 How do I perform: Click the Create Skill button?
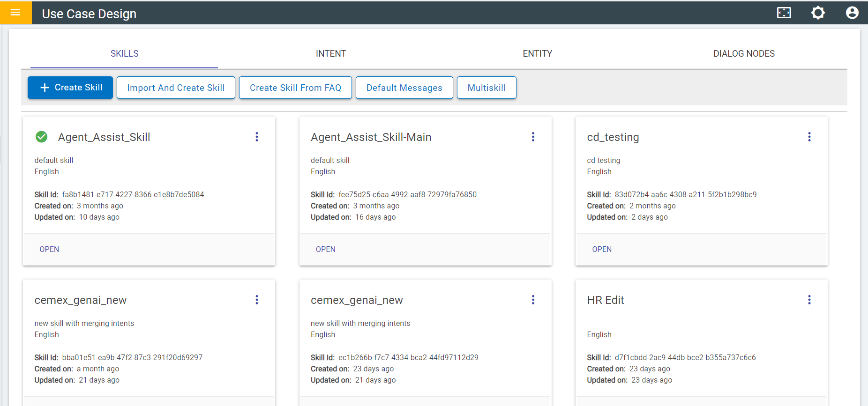tap(70, 88)
